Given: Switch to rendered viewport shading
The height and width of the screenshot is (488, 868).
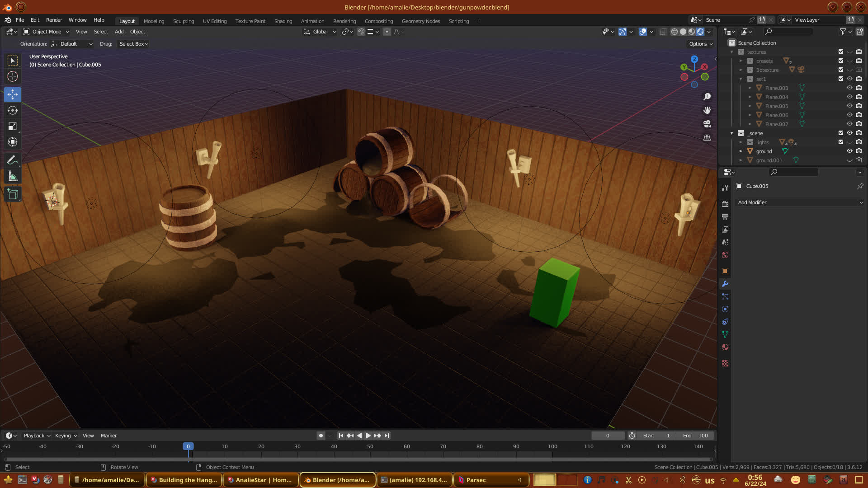Looking at the screenshot, I should 700,32.
